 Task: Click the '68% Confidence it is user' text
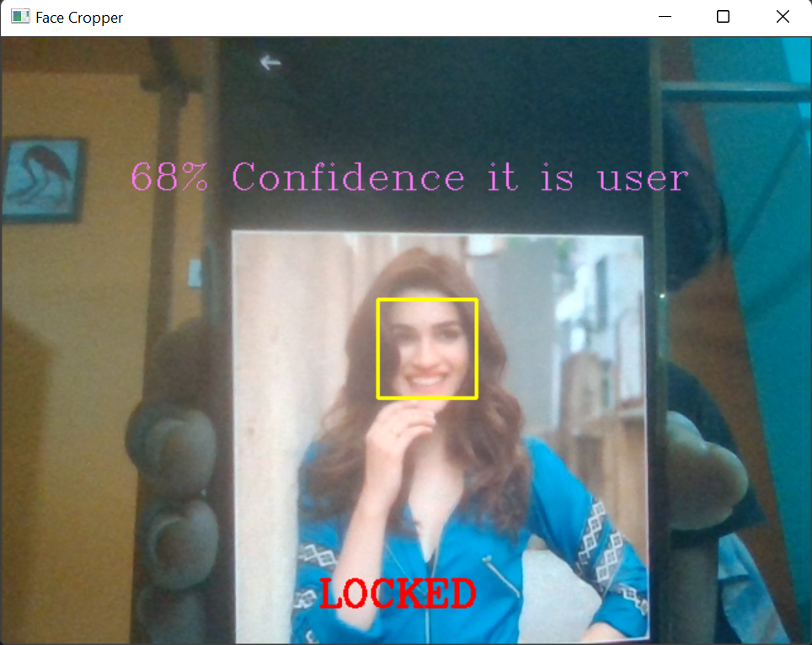409,177
